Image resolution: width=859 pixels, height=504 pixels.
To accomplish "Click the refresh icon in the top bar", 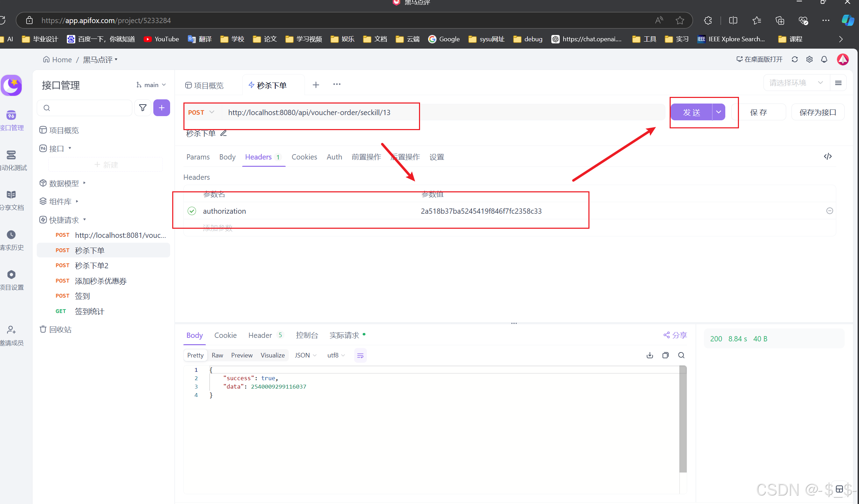I will click(x=795, y=59).
